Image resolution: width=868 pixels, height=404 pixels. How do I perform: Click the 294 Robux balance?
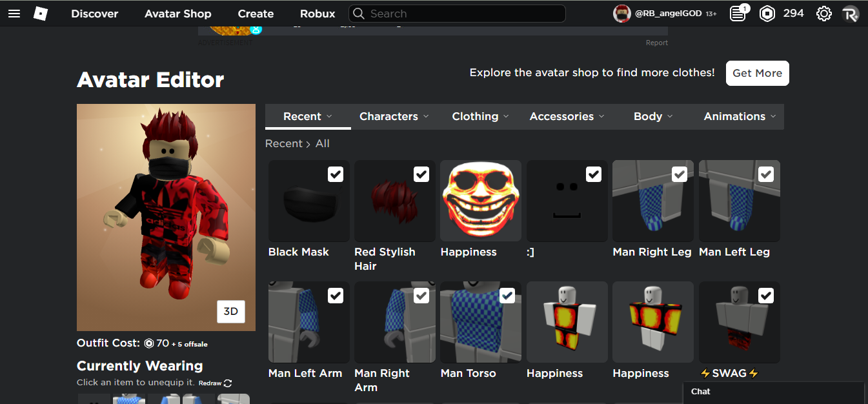pyautogui.click(x=794, y=13)
